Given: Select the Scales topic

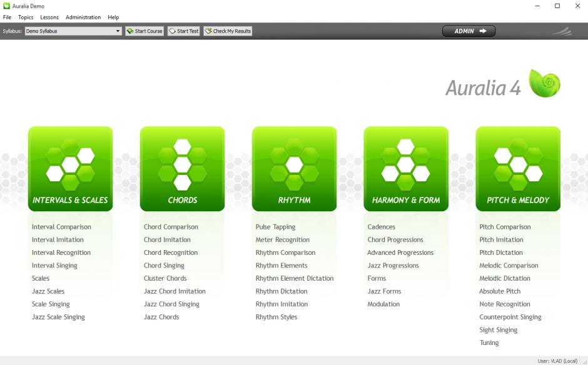Looking at the screenshot, I should click(41, 278).
